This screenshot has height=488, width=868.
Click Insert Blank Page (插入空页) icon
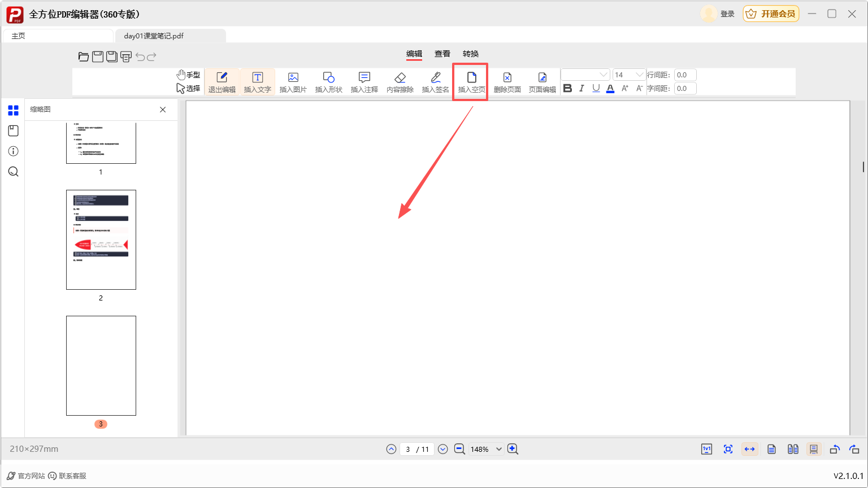pos(471,82)
